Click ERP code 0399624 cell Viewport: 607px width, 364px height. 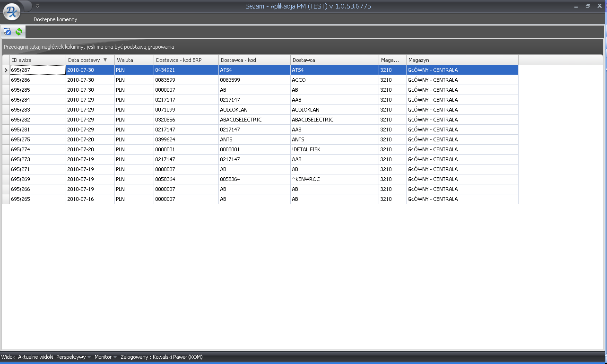click(x=186, y=139)
